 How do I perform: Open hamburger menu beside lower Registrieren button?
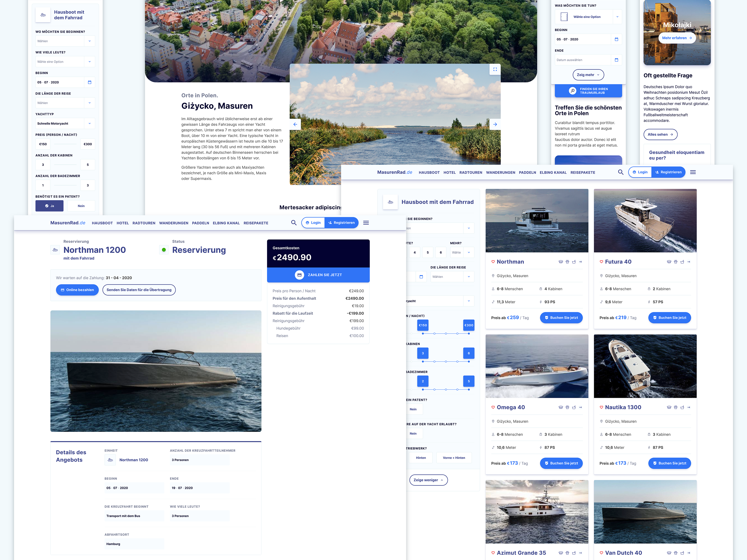[x=366, y=223]
